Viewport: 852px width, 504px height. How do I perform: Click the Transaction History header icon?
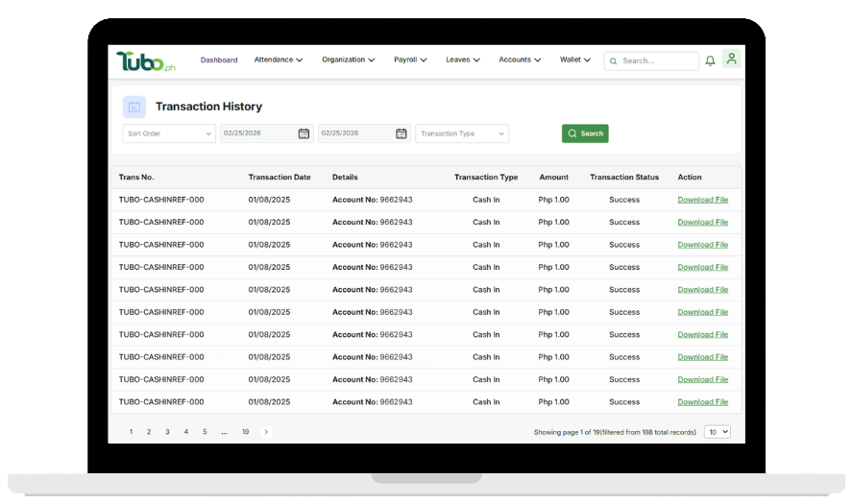134,107
